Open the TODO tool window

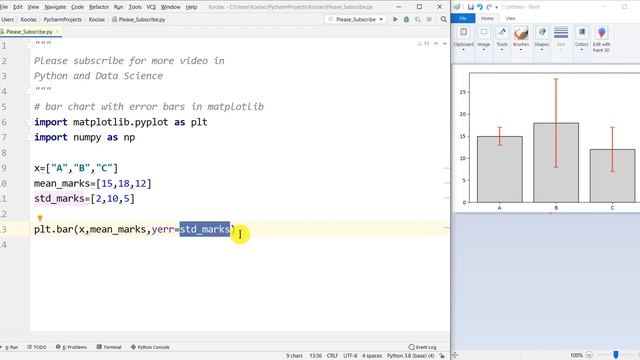(37, 347)
